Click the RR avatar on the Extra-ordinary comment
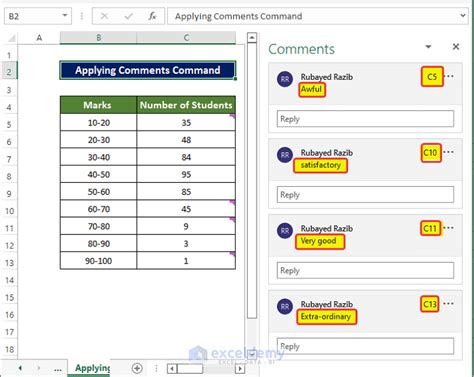474x377 pixels. [285, 307]
